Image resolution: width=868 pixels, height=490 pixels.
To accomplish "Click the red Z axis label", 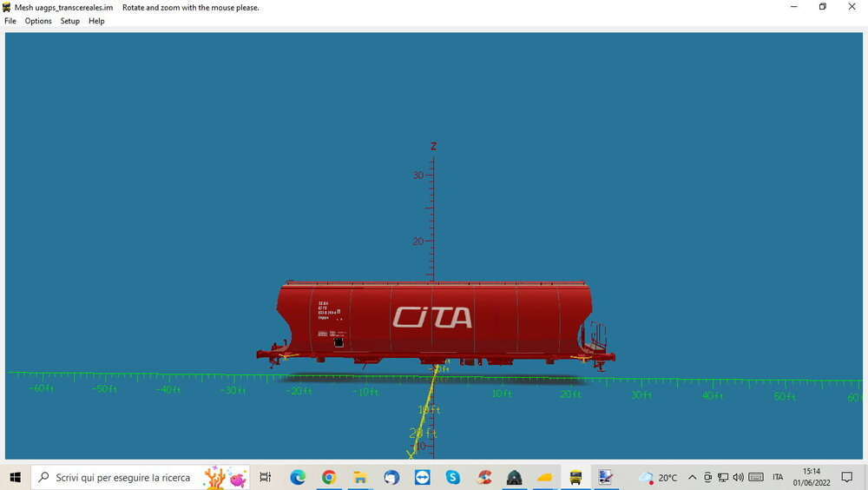I will point(433,146).
